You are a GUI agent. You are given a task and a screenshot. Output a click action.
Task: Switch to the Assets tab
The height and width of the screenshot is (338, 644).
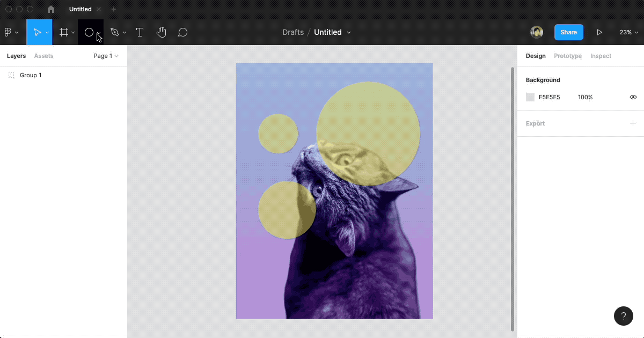43,56
